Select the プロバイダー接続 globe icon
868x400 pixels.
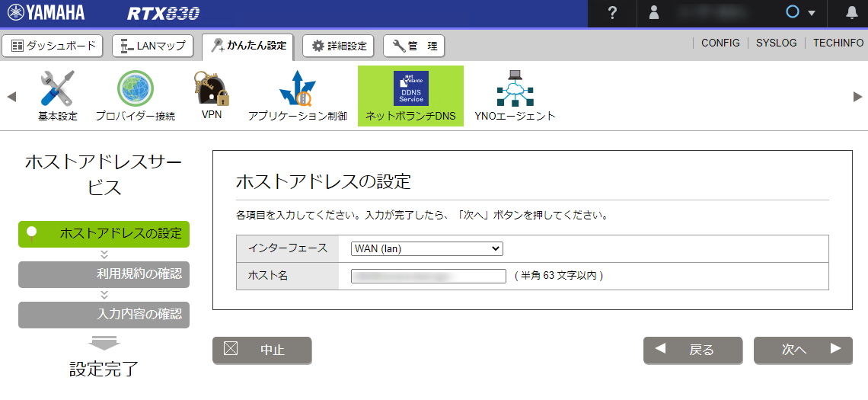tap(135, 88)
